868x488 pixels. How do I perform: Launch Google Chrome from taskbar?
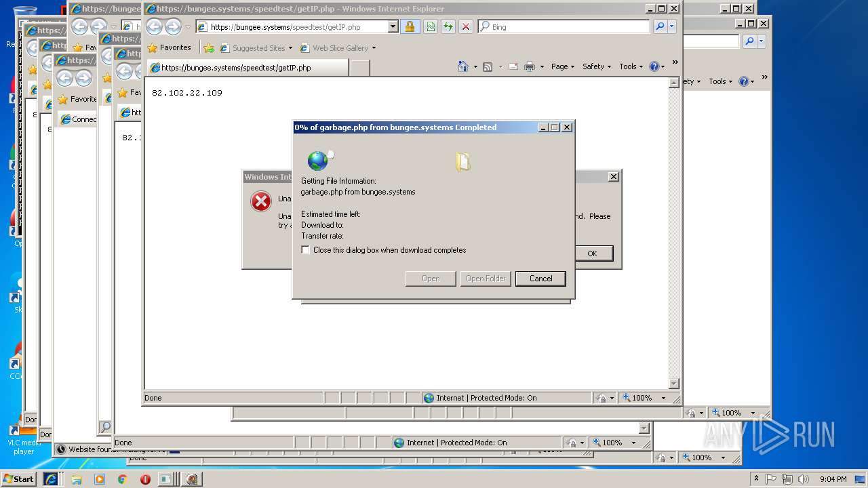coord(123,479)
